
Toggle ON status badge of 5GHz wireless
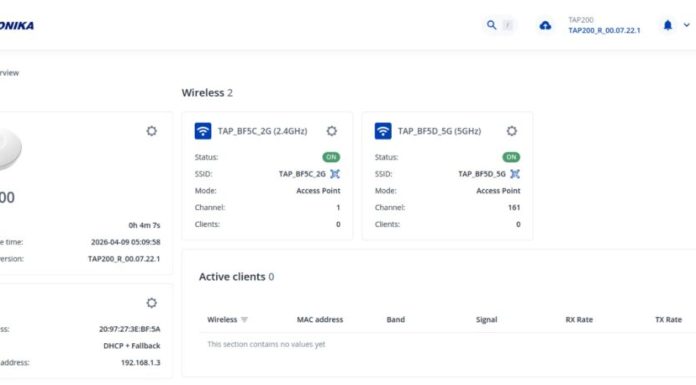(x=511, y=157)
